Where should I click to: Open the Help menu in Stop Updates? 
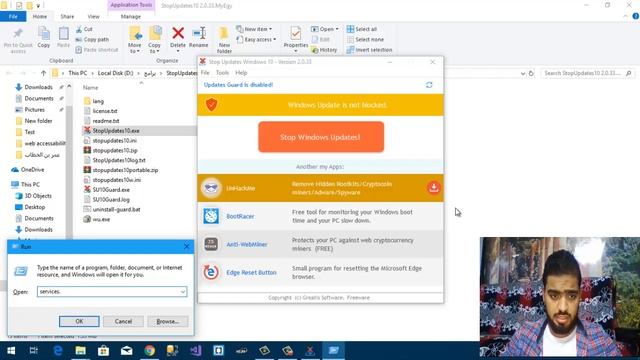[241, 73]
